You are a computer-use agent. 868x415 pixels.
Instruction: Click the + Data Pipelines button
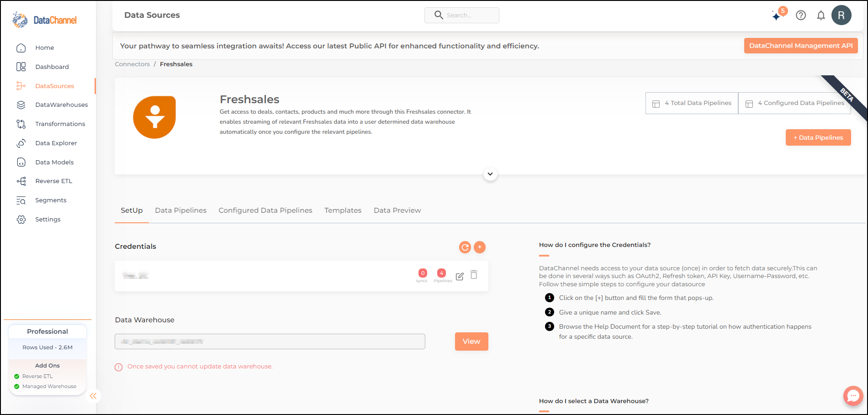818,137
